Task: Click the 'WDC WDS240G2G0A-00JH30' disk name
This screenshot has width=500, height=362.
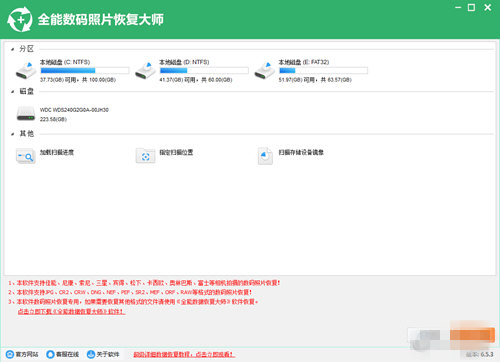Action: [74, 110]
